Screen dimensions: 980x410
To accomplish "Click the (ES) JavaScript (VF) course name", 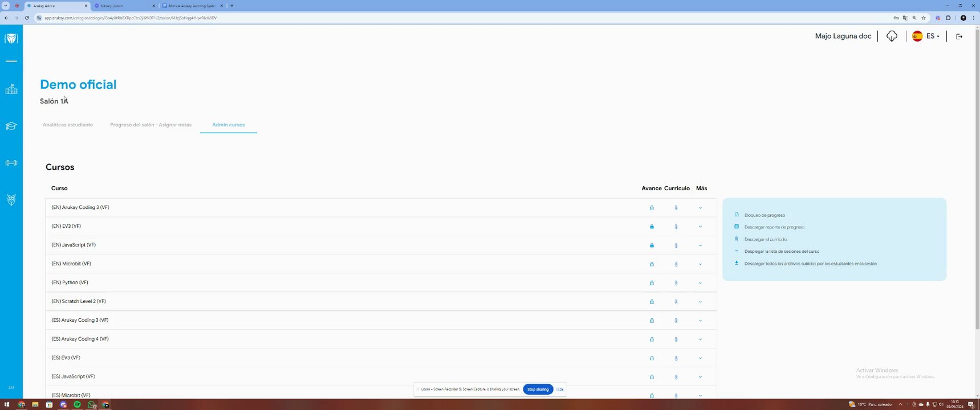I will point(73,376).
